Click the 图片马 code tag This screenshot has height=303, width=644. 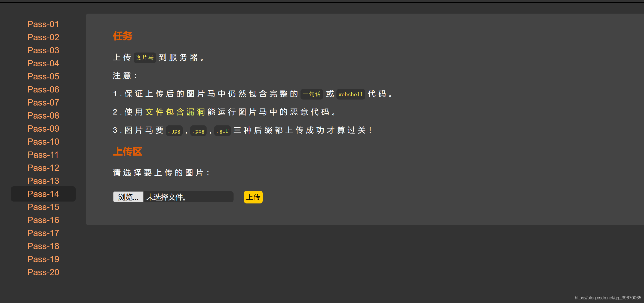pos(145,58)
